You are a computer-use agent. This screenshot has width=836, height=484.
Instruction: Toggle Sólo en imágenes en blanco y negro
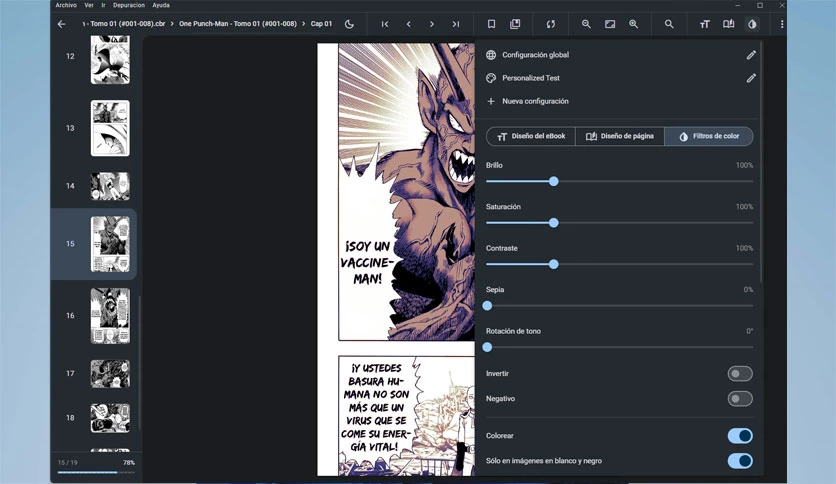740,461
